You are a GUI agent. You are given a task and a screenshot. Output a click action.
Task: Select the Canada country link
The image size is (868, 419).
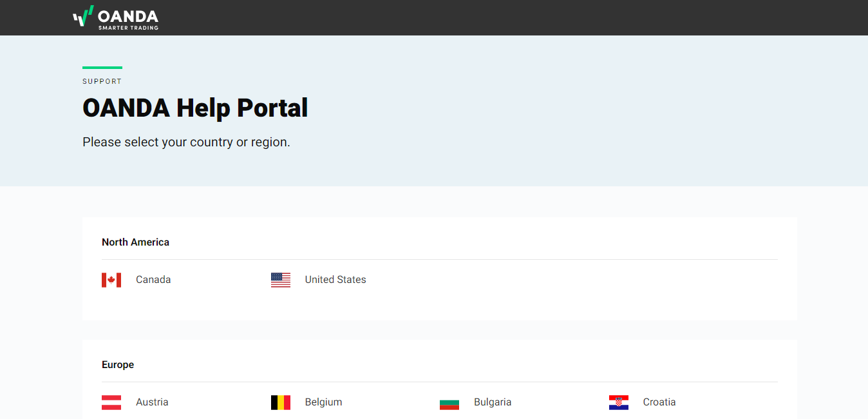coord(153,280)
